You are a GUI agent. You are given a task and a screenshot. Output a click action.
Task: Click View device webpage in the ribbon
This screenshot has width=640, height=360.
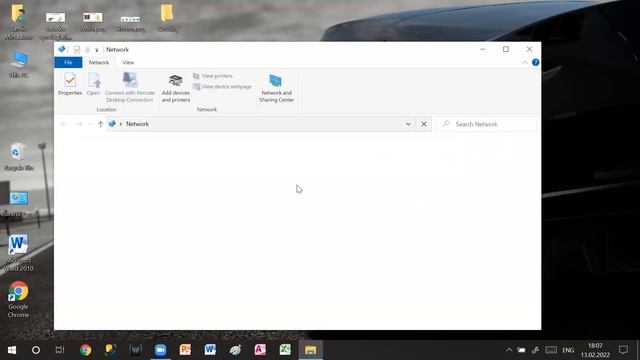(222, 87)
